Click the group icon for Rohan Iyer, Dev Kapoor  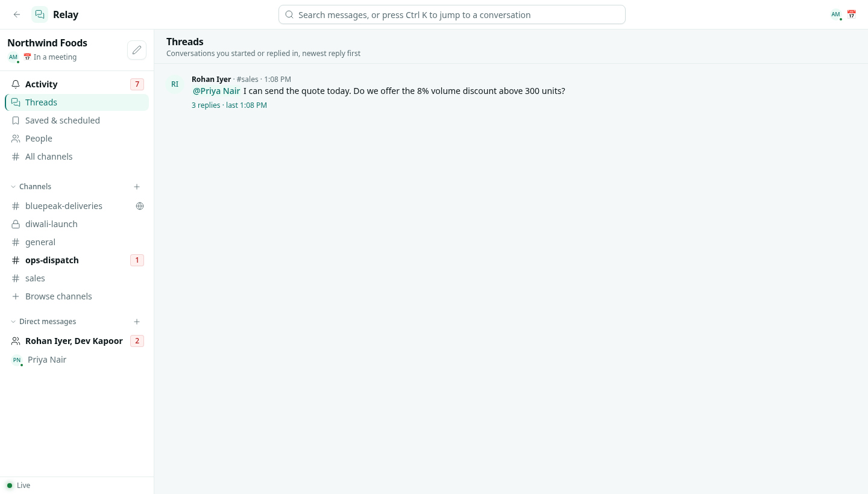(x=16, y=341)
